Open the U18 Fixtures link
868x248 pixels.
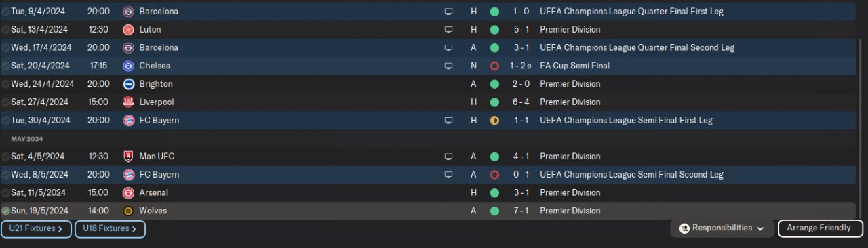point(110,229)
